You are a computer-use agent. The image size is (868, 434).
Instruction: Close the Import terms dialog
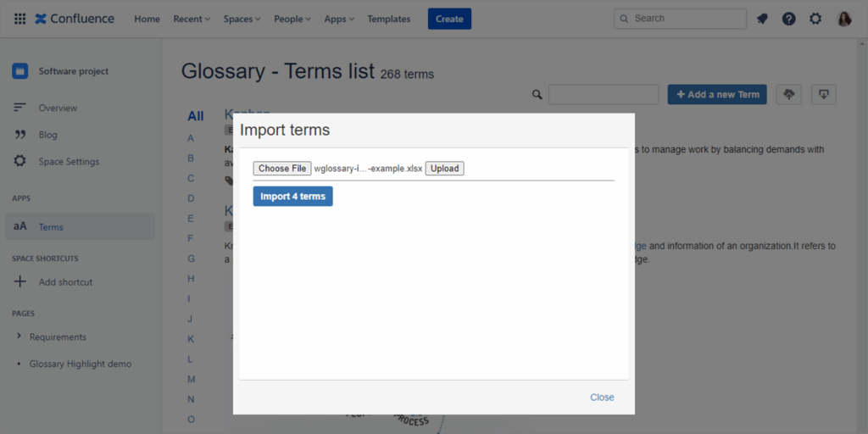click(x=602, y=397)
